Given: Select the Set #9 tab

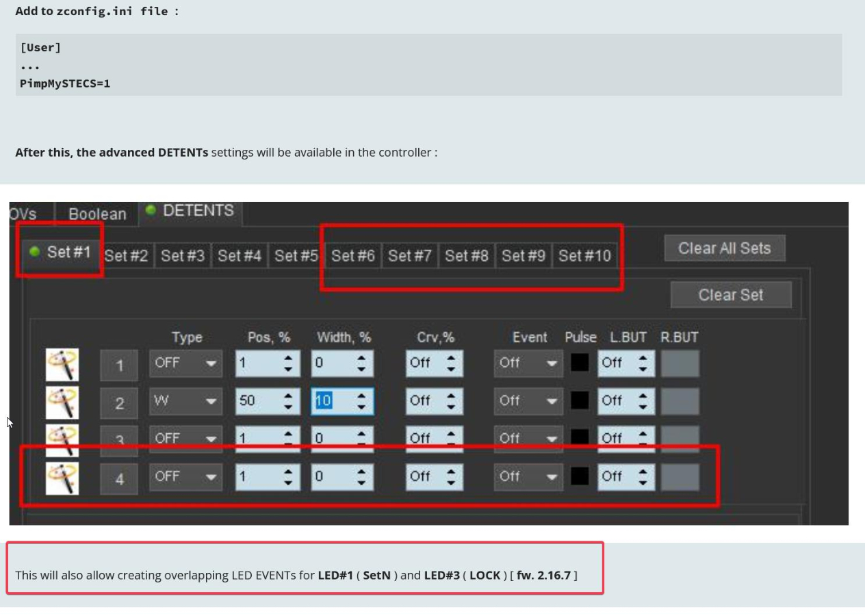Looking at the screenshot, I should [524, 255].
